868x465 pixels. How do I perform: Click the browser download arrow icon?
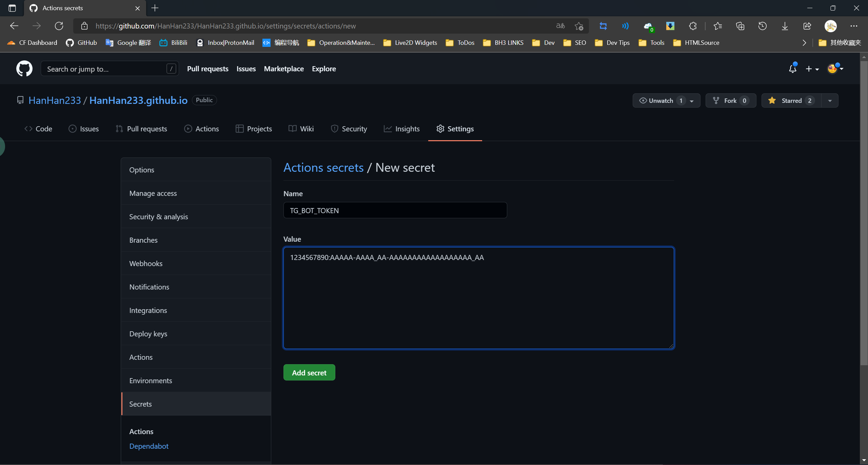(x=784, y=25)
